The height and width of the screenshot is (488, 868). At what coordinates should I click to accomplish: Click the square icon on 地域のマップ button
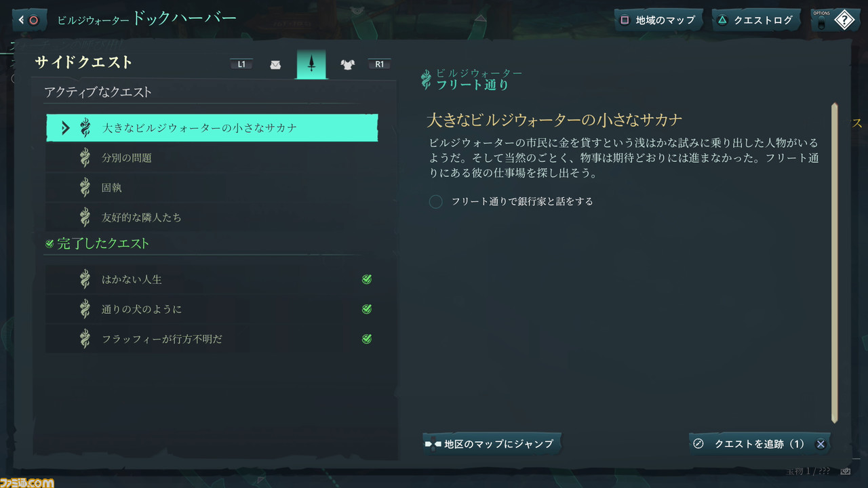point(625,20)
